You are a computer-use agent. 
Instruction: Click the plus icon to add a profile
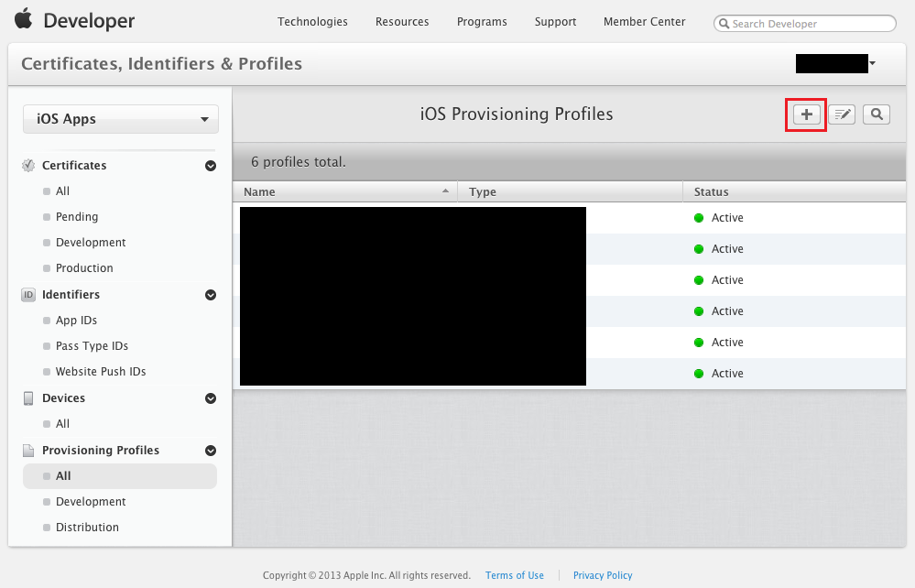pos(806,114)
